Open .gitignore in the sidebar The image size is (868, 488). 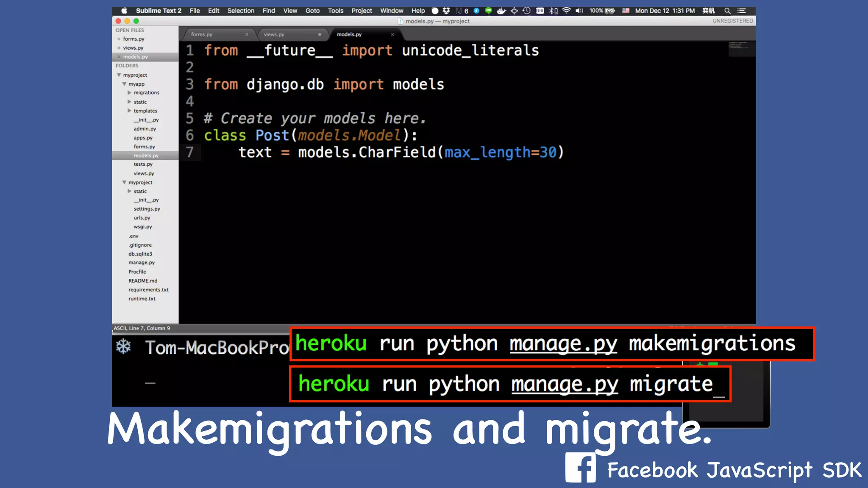[x=140, y=245]
